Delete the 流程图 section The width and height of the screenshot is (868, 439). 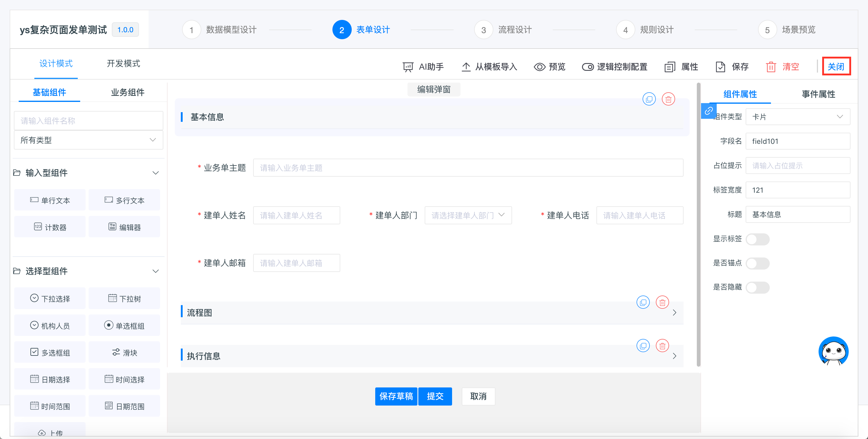click(662, 302)
